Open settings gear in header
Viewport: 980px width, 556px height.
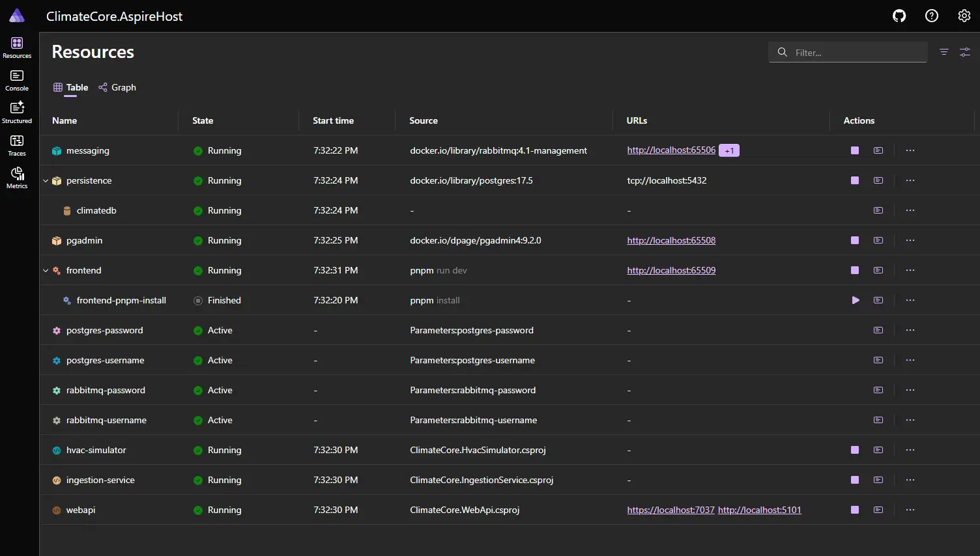(964, 16)
